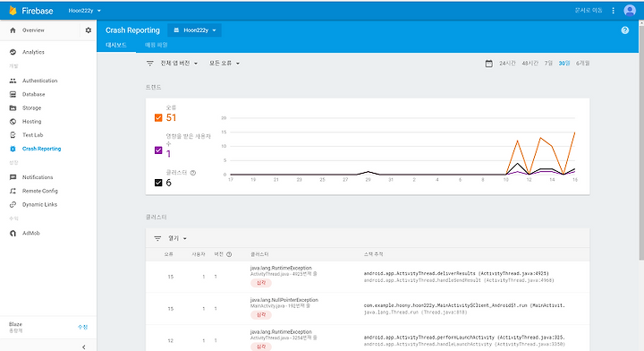Click the ActivityThread.deliverResults stack trace line
Screen dimensions: 644x351
pos(456,273)
